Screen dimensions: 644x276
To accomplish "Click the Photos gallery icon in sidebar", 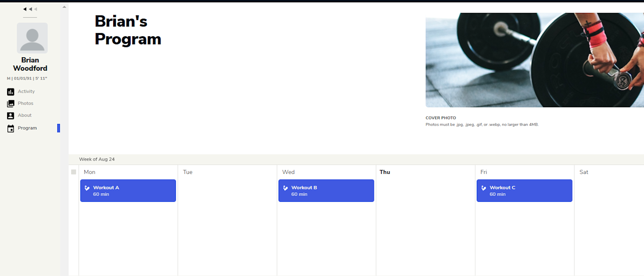I will (x=11, y=104).
